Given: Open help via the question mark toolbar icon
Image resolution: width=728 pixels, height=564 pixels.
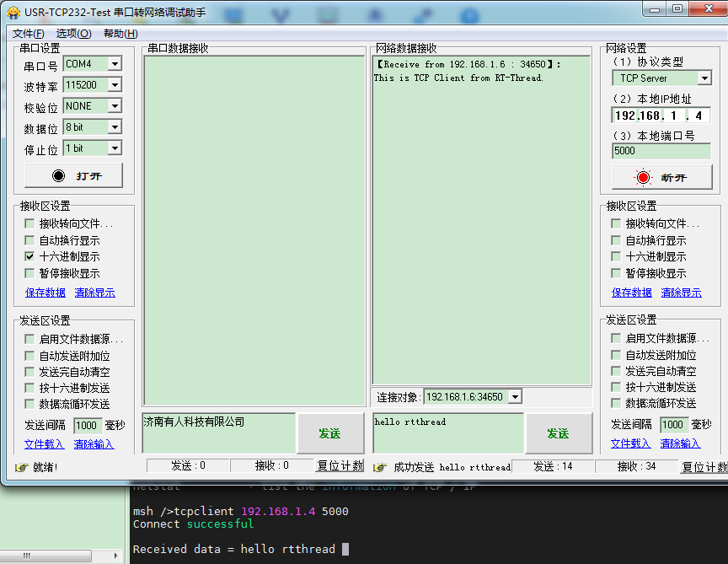Looking at the screenshot, I should 469,15.
